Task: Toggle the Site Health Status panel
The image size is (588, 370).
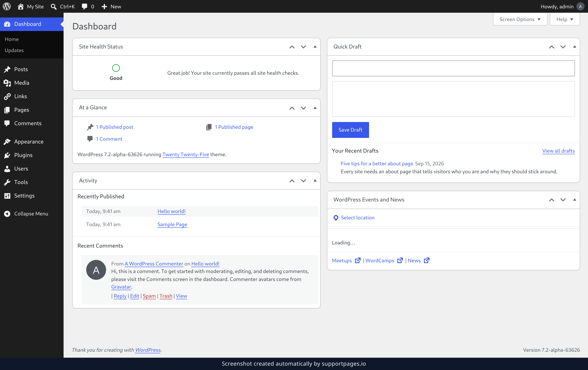Action: 315,47
